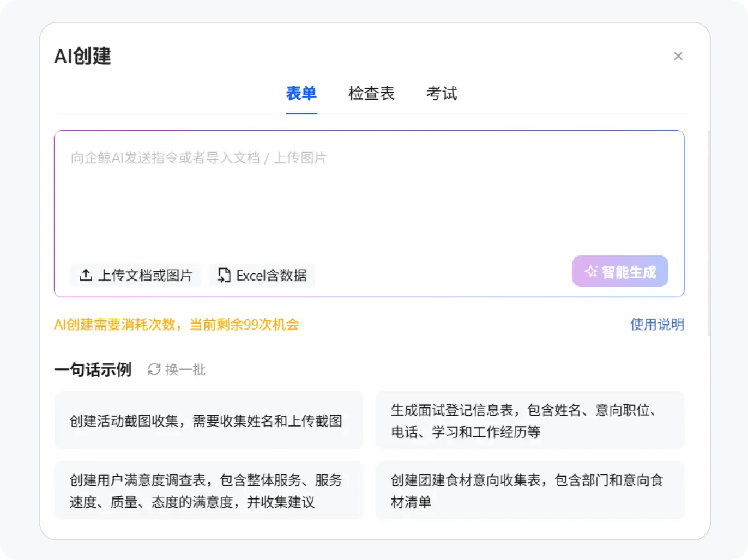Click the 智能生成 button
Screen dimensions: 748x560
pyautogui.click(x=620, y=271)
